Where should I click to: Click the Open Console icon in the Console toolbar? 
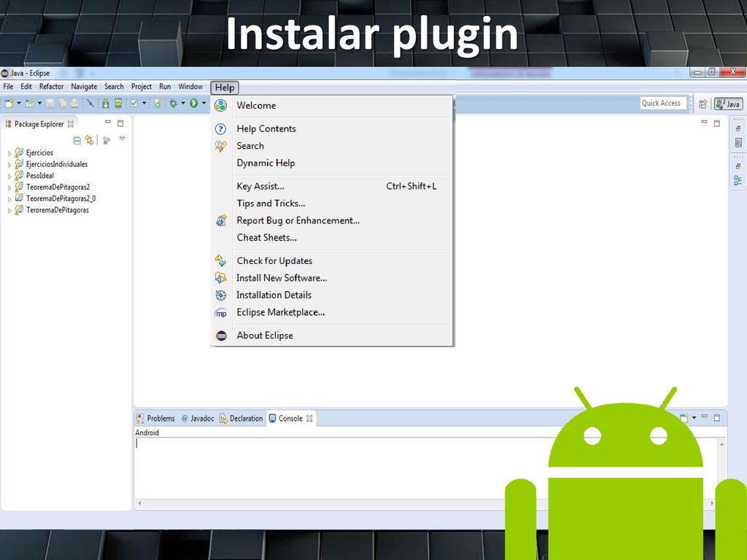coord(684,418)
